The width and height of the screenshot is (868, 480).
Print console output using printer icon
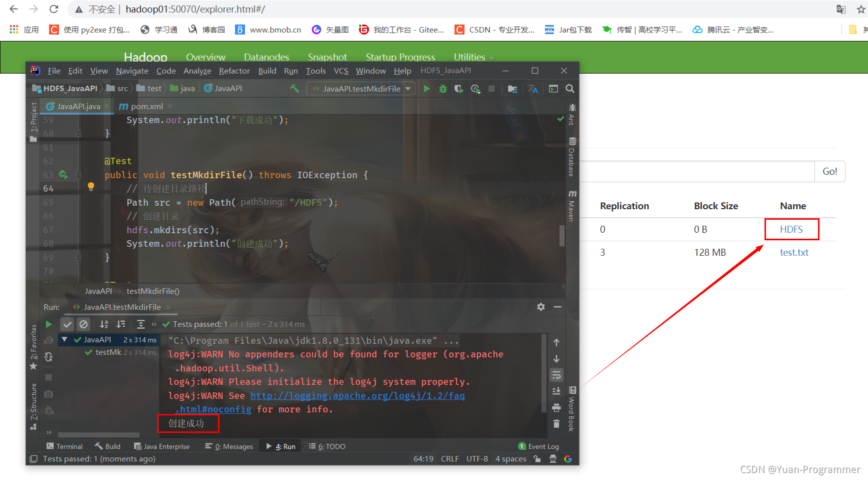556,407
